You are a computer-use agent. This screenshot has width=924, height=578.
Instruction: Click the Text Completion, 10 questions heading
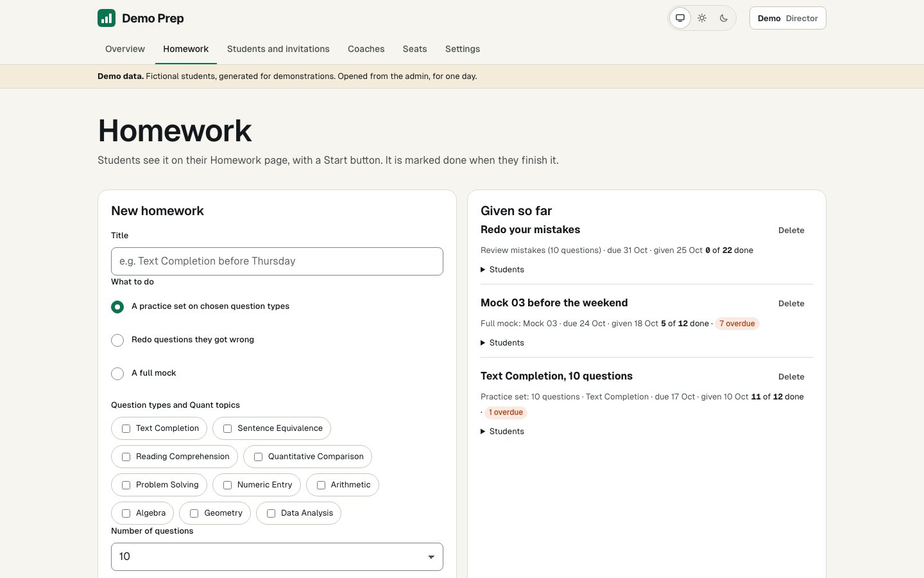557,376
